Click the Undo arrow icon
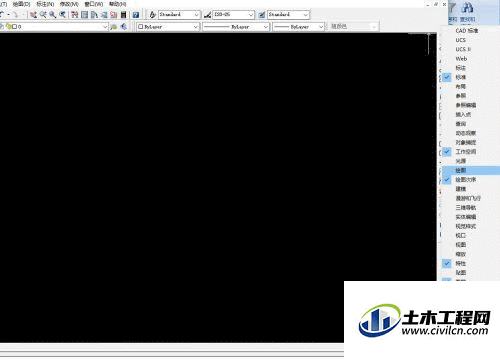Image resolution: width=500 pixels, height=361 pixels. (2, 15)
